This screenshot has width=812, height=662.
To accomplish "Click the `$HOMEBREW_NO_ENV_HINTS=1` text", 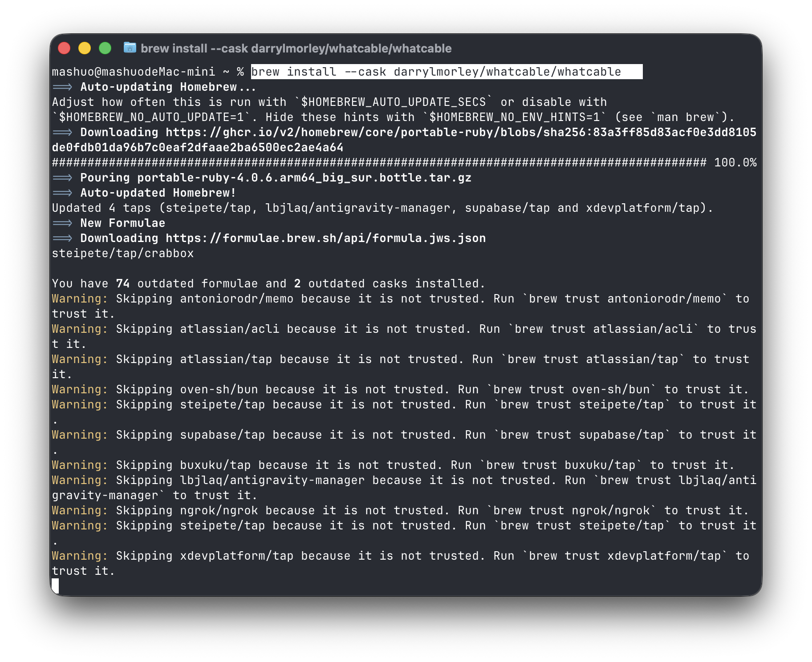I will [515, 117].
